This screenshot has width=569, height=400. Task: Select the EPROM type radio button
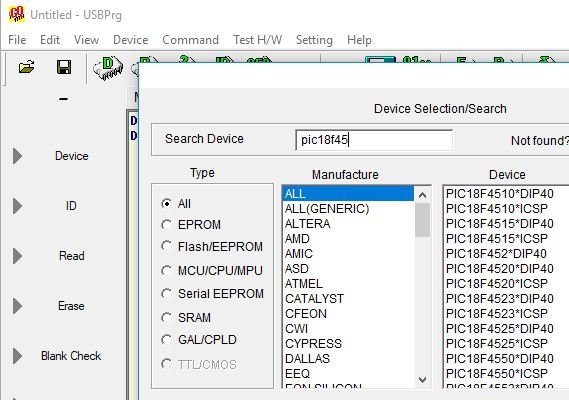pos(167,225)
